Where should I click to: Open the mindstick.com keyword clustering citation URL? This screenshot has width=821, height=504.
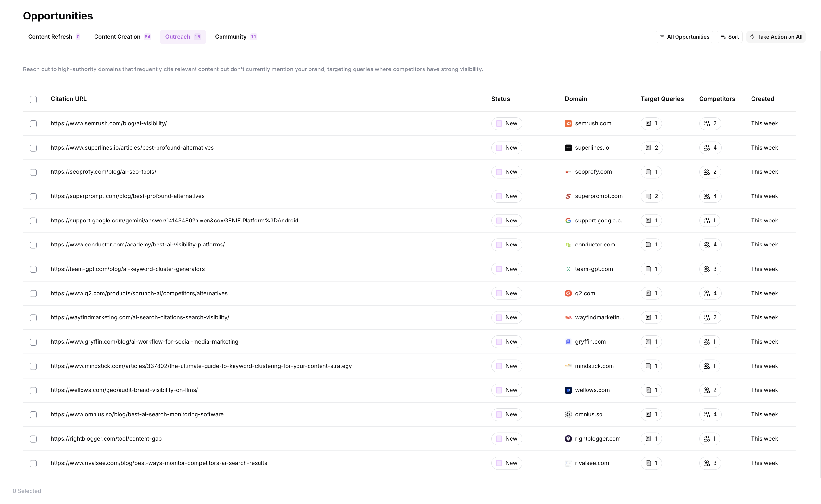point(201,366)
